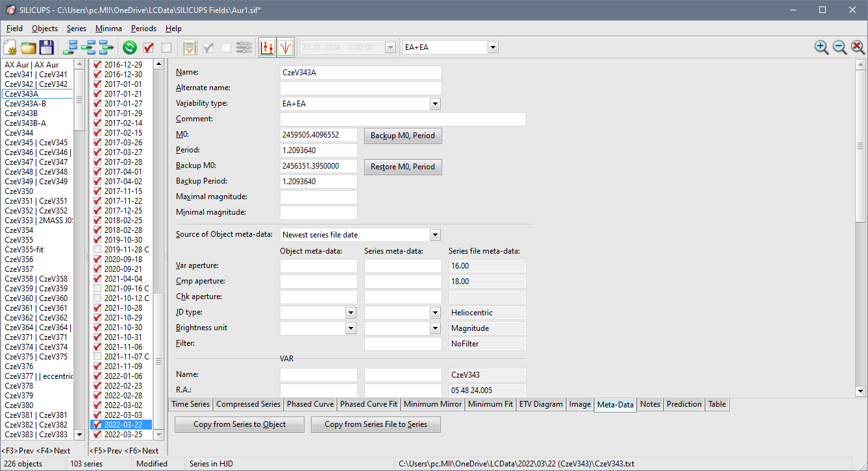Screen dimensions: 868x471
Task: Switch to the Notes tab
Action: (x=650, y=404)
